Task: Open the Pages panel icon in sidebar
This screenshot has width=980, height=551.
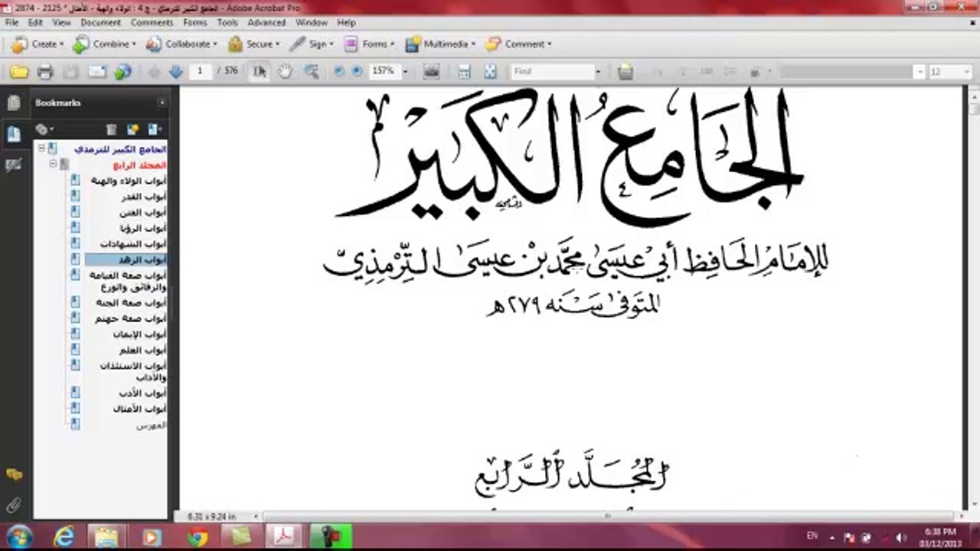Action: click(13, 103)
